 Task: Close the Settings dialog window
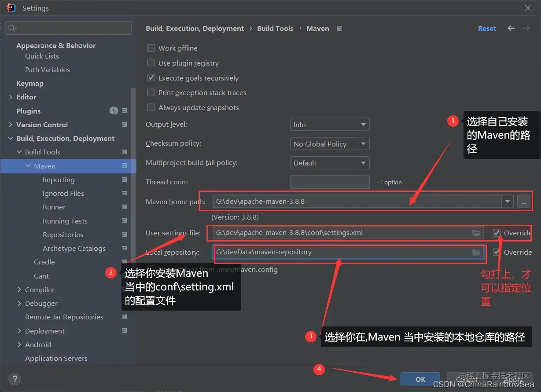click(528, 8)
